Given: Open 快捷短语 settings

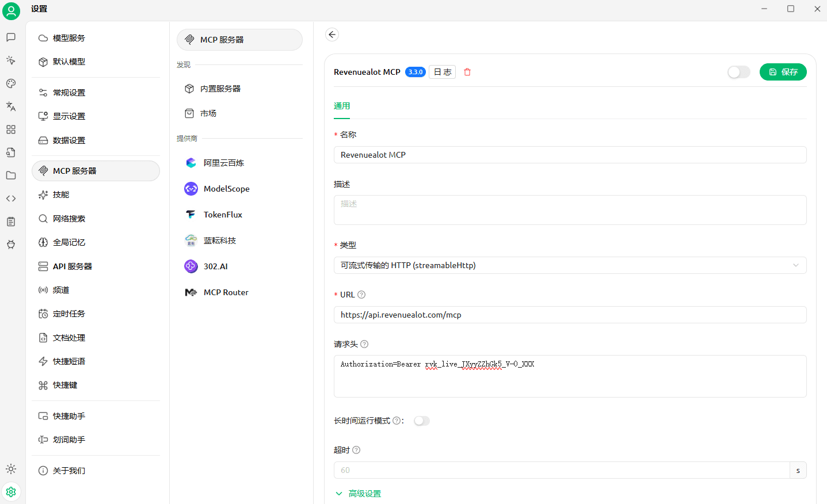Looking at the screenshot, I should pos(96,361).
